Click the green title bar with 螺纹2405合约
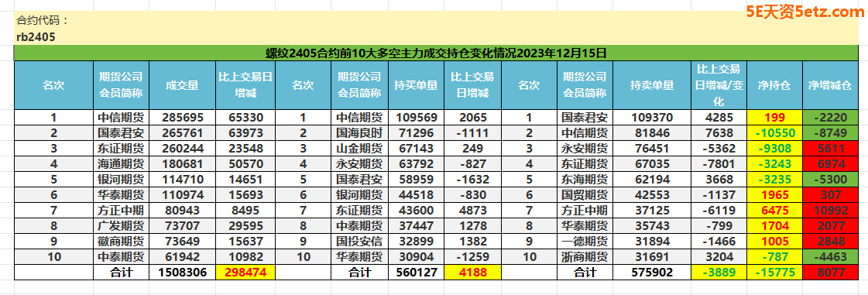 tap(436, 53)
